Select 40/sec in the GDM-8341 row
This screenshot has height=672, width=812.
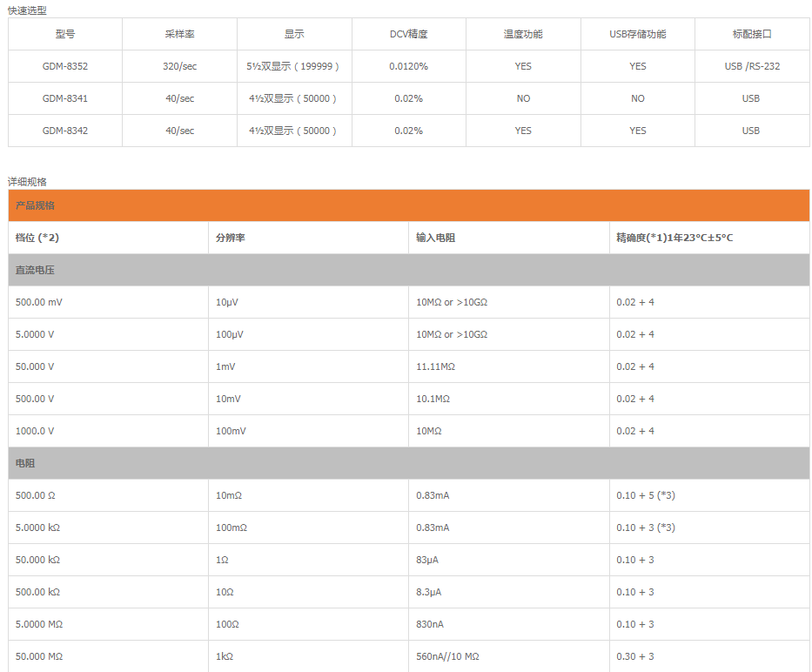coord(179,98)
